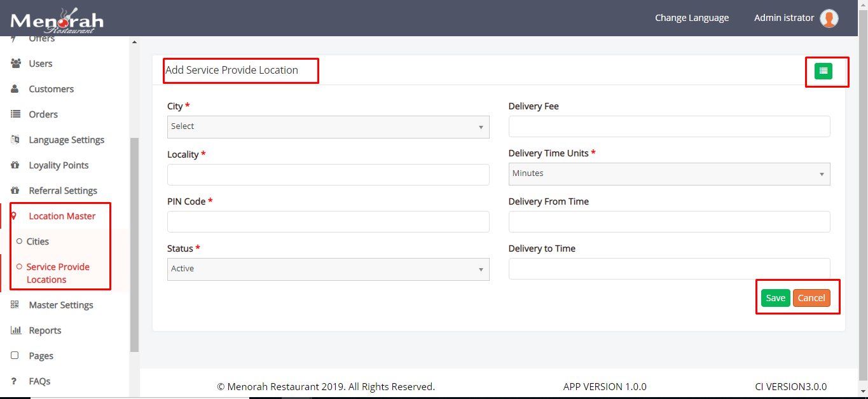Expand the Status dropdown showing Active
Viewport: 868px width, 399px height.
pos(327,269)
